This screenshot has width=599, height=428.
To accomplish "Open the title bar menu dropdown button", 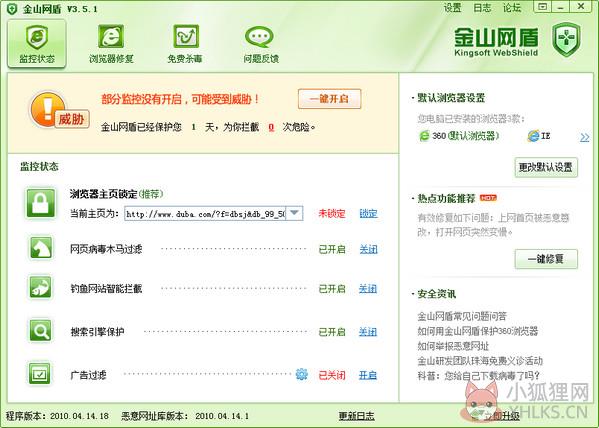I will [542, 6].
